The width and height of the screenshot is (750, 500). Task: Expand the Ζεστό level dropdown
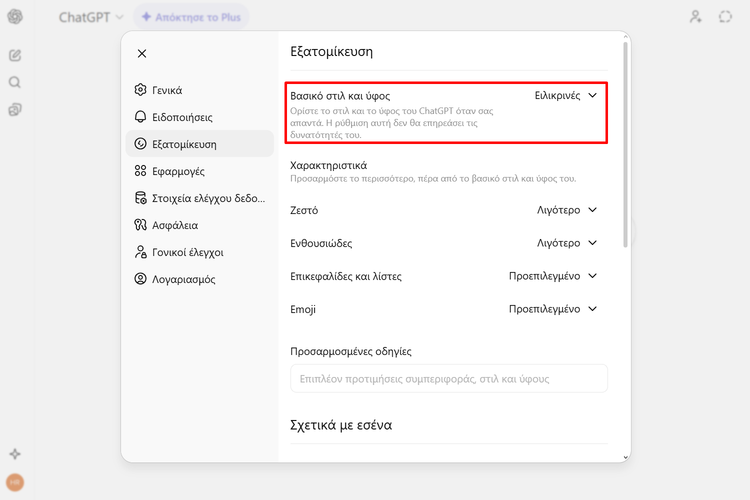tap(567, 210)
